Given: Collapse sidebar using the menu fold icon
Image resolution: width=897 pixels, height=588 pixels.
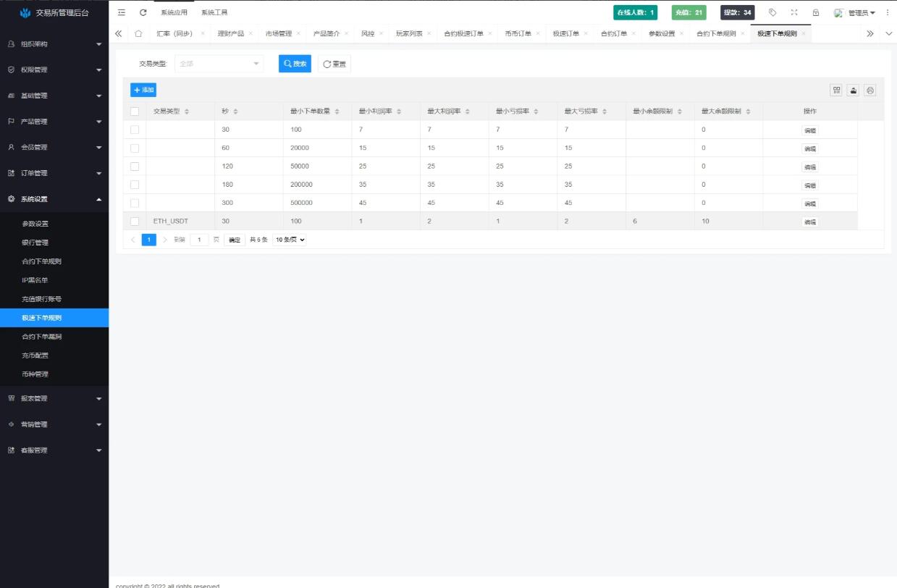Looking at the screenshot, I should (121, 12).
